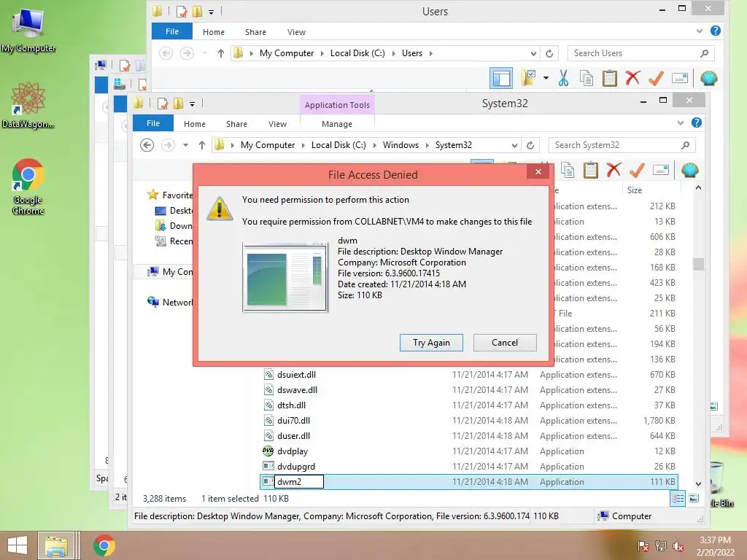The width and height of the screenshot is (747, 560).
Task: Click the Back arrow in System32 window
Action: pos(147,145)
